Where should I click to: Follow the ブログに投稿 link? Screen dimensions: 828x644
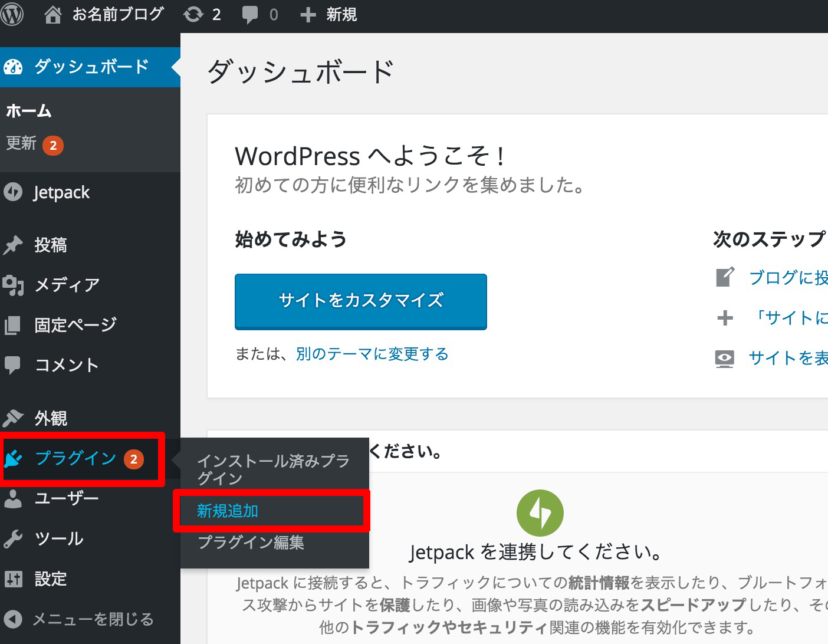[788, 277]
